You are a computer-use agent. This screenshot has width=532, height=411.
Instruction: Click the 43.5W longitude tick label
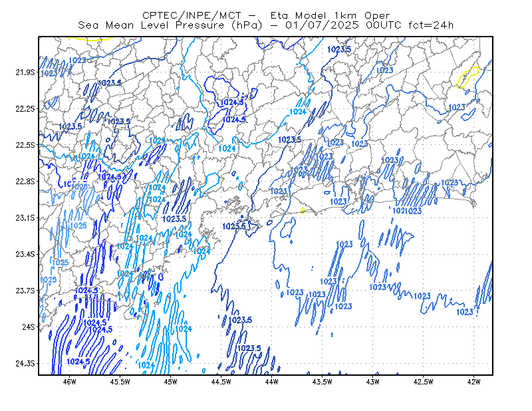(323, 382)
